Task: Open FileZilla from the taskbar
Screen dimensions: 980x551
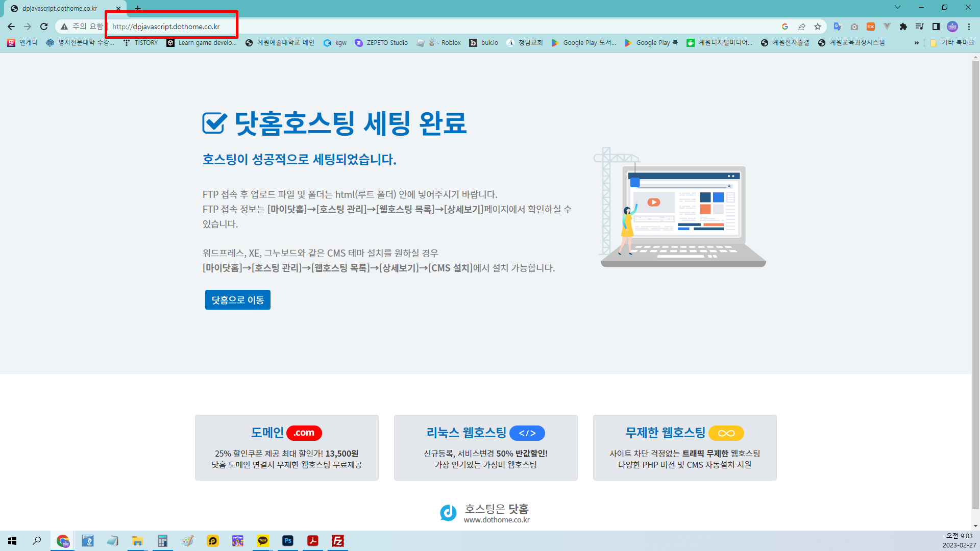Action: click(337, 541)
